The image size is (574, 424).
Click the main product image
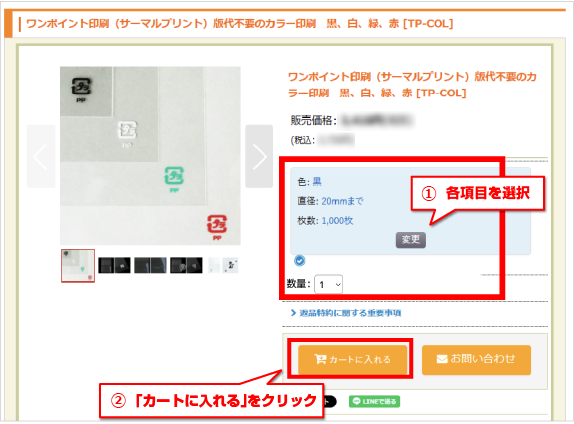pyautogui.click(x=150, y=156)
